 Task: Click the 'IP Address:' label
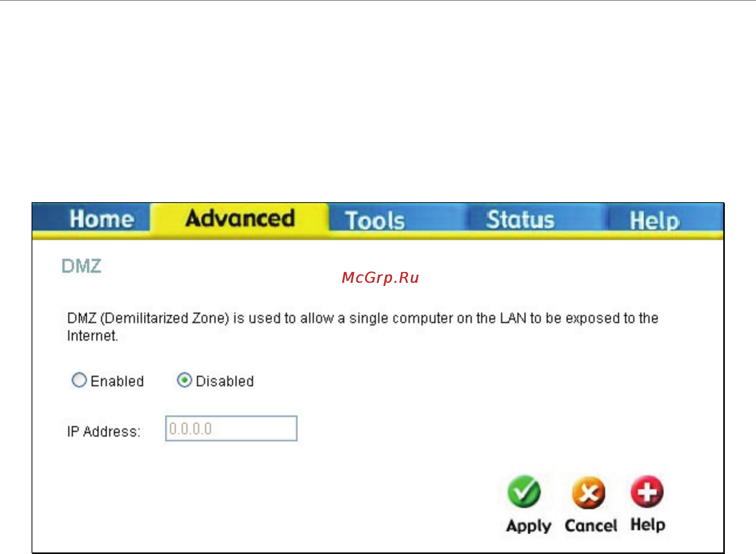click(104, 432)
